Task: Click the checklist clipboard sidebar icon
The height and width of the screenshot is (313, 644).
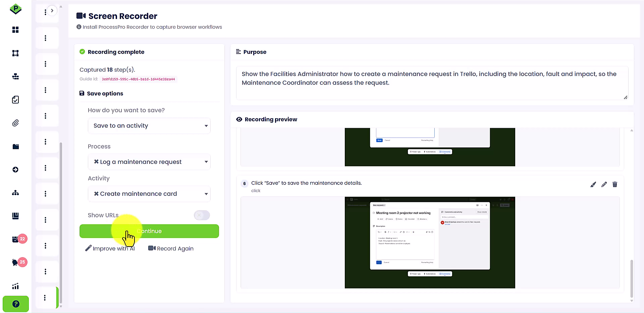Action: (15, 100)
